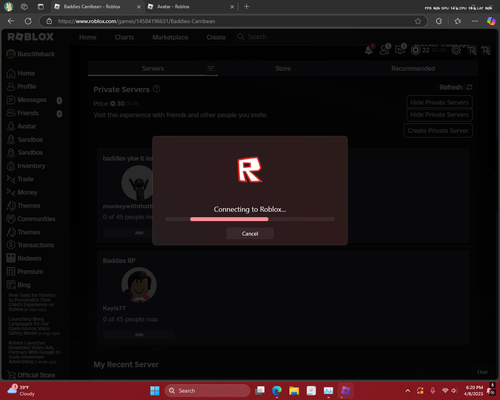Open the Home item in the left sidebar
The height and width of the screenshot is (400, 500).
tap(21, 73)
